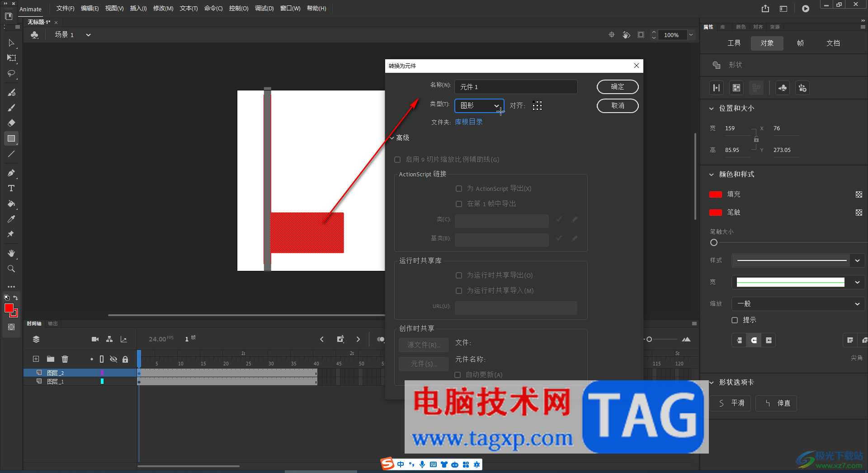Collapse the 高级 advanced section

[x=392, y=138]
